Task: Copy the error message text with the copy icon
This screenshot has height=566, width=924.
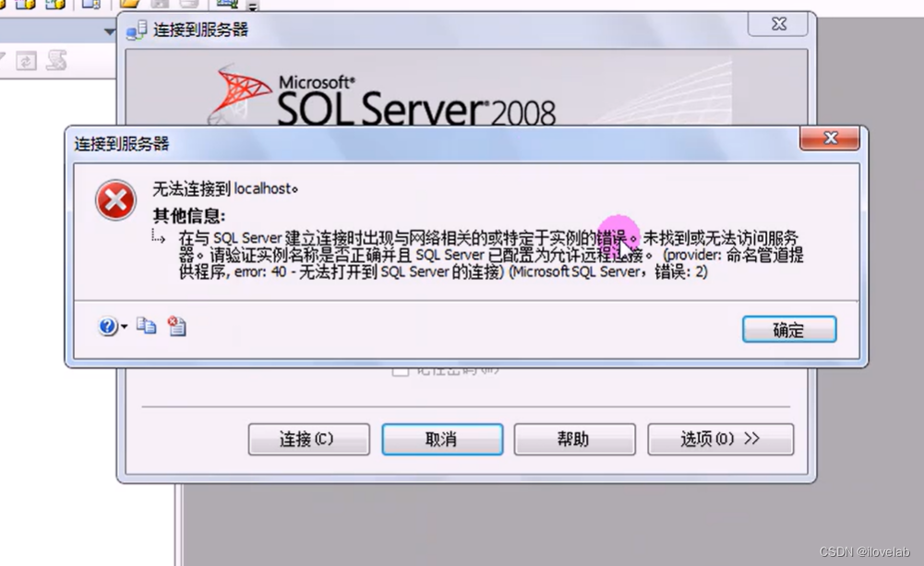Action: (146, 325)
